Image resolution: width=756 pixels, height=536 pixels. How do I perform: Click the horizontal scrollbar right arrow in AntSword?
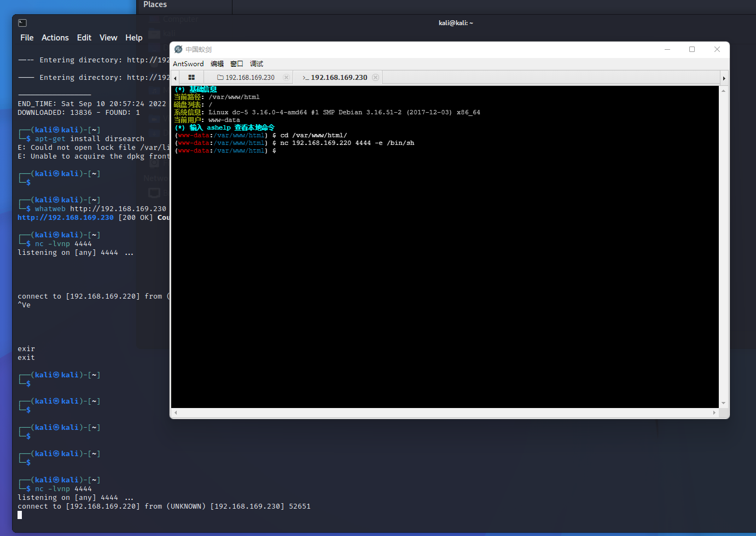click(x=714, y=413)
